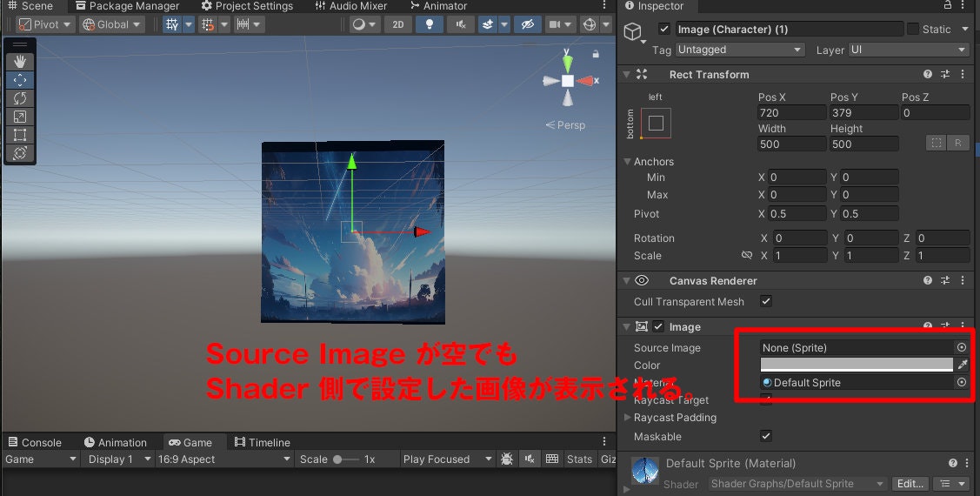Open Canvas Renderer kebab menu
The height and width of the screenshot is (496, 980).
pyautogui.click(x=963, y=280)
